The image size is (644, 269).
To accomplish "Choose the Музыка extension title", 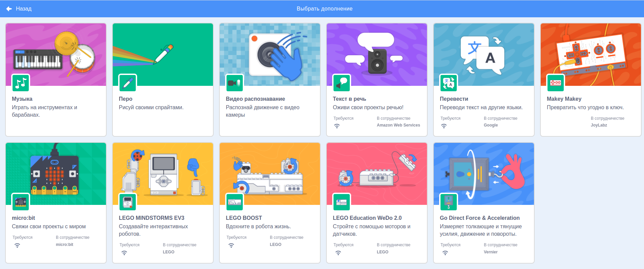I will [22, 99].
